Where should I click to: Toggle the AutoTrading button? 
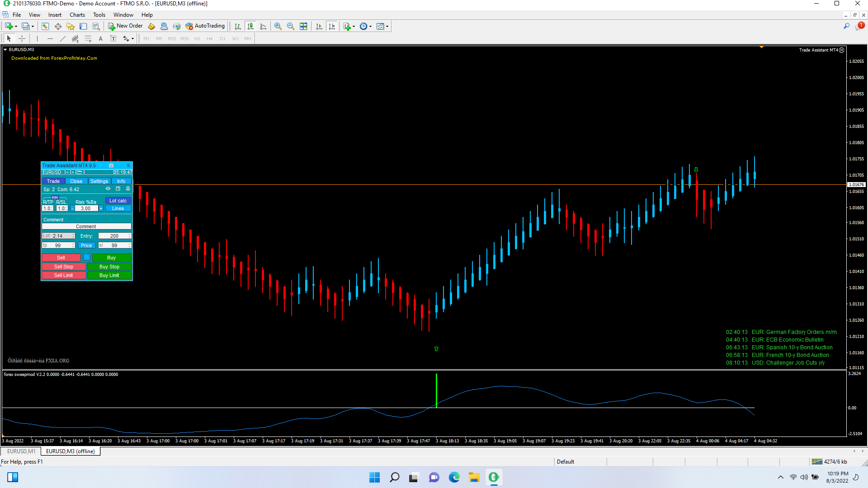pos(205,26)
